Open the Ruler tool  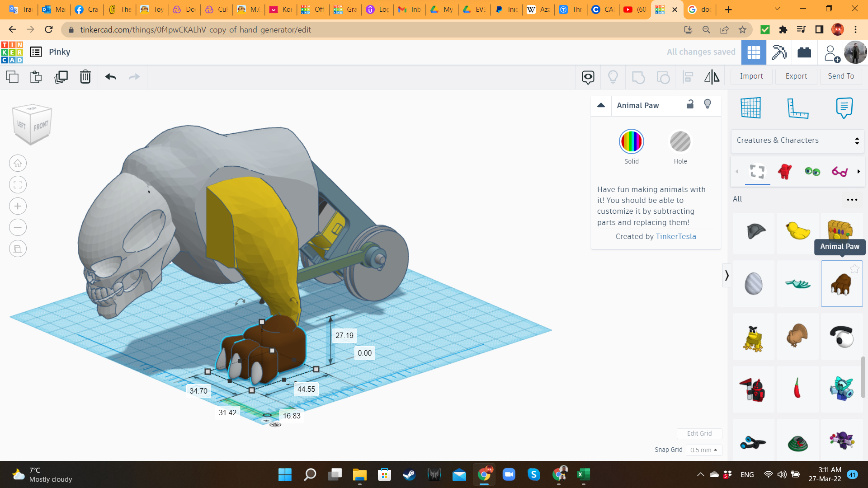pyautogui.click(x=797, y=108)
